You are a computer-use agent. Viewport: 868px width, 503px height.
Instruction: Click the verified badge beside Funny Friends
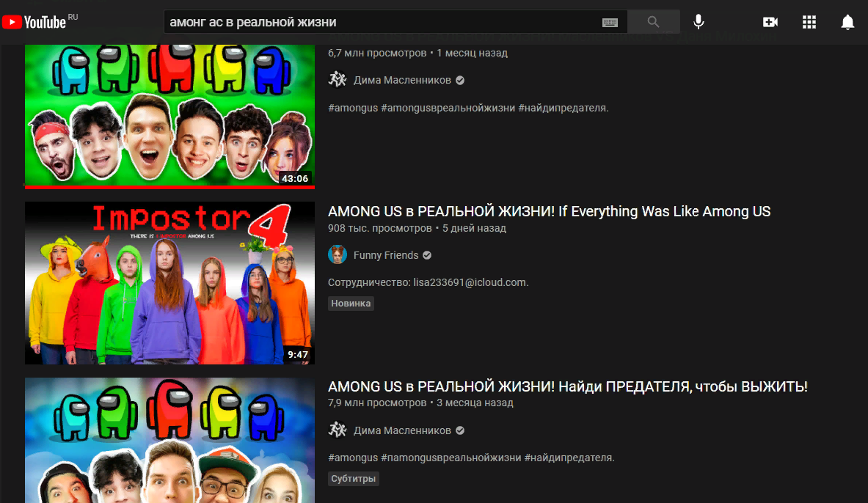click(427, 255)
